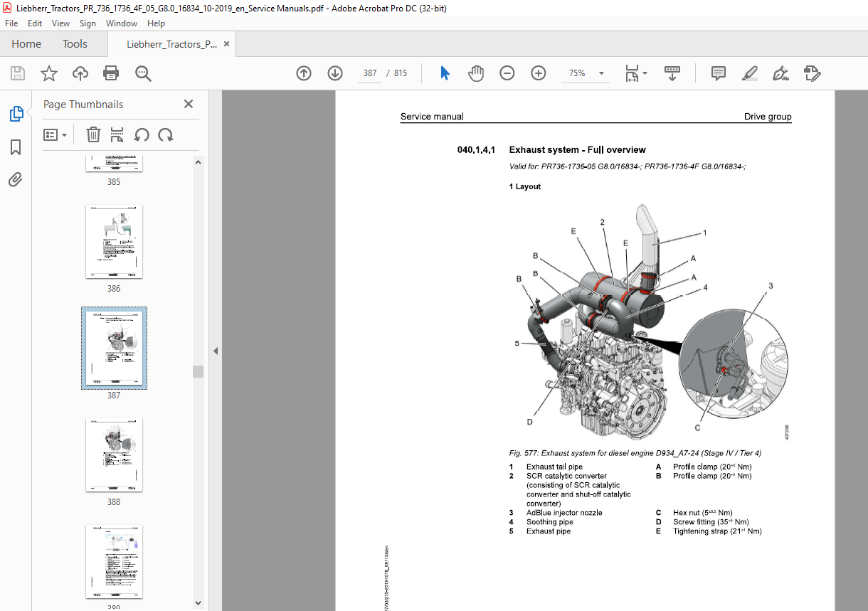
Task: Open the Fill and Sign pen tool
Action: pos(780,73)
